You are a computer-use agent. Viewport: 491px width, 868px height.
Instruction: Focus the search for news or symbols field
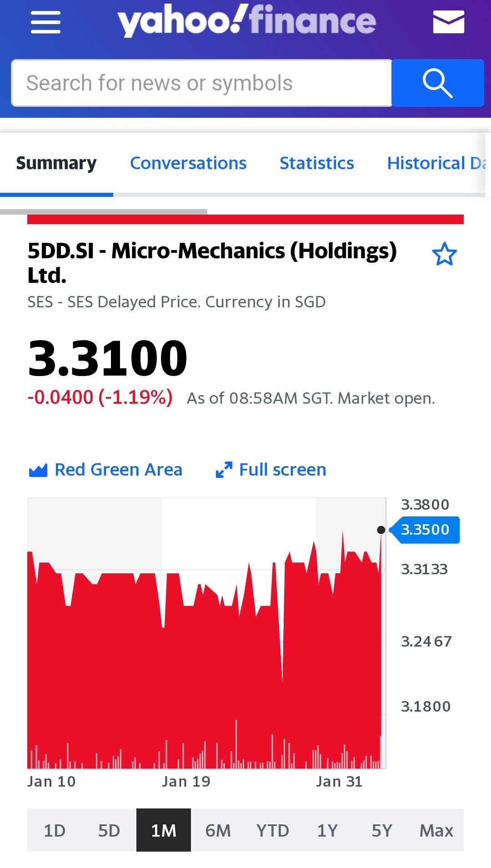click(202, 83)
